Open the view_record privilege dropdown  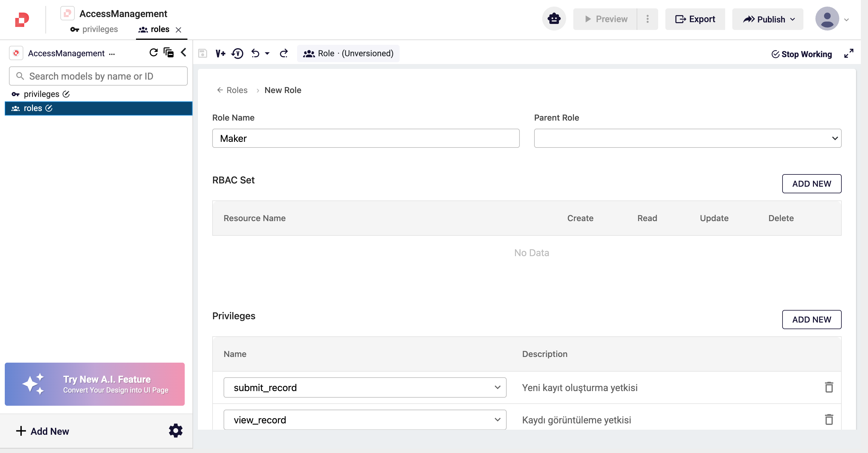[x=365, y=420]
